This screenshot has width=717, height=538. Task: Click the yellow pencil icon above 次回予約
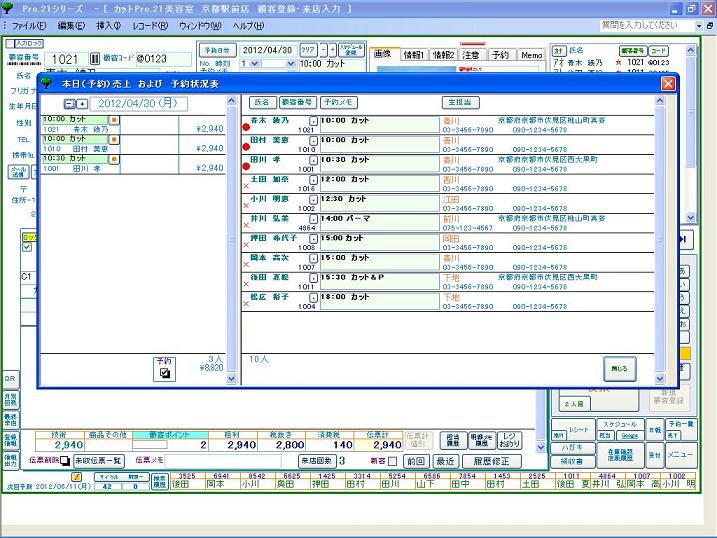point(76,477)
